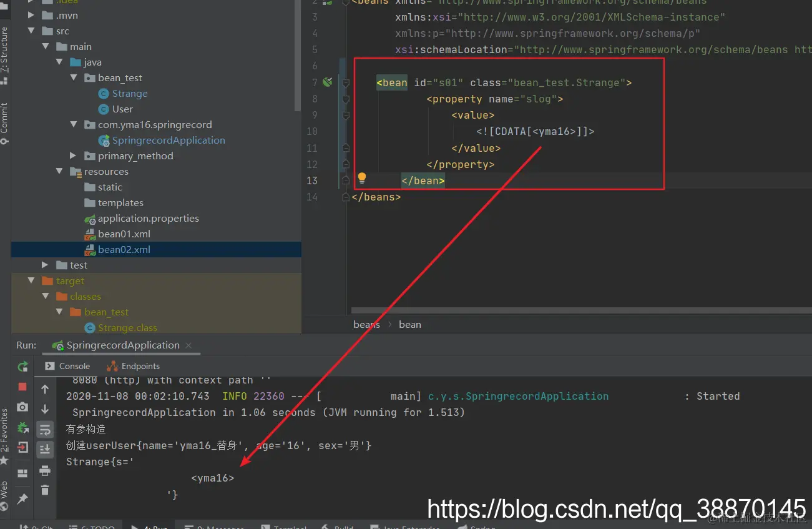Image resolution: width=812 pixels, height=529 pixels.
Task: Click the c.y.s.SpringrecordApplication console link
Action: coord(518,396)
